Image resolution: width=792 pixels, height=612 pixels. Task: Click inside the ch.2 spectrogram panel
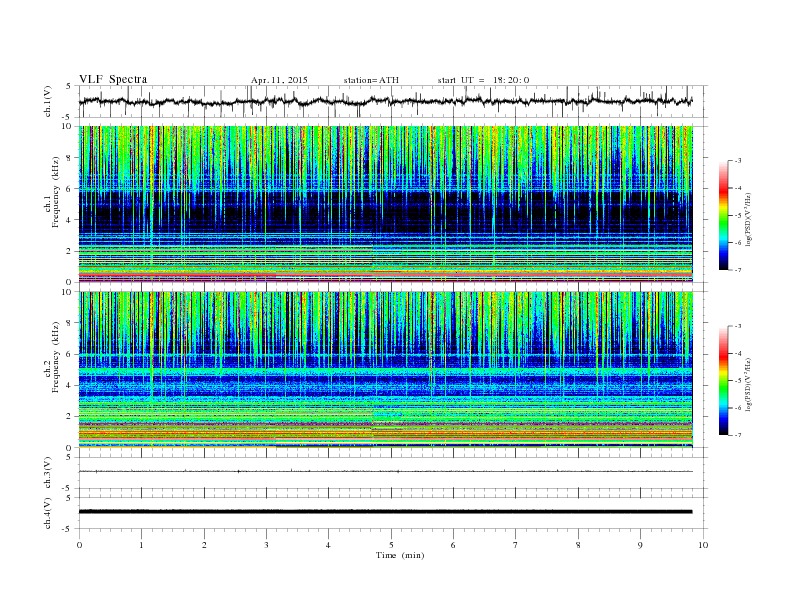(x=385, y=370)
